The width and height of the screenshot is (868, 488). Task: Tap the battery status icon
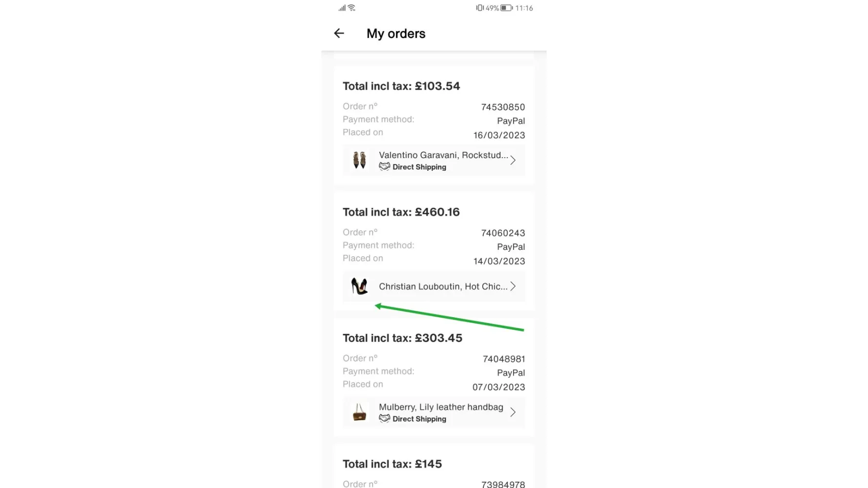click(506, 8)
